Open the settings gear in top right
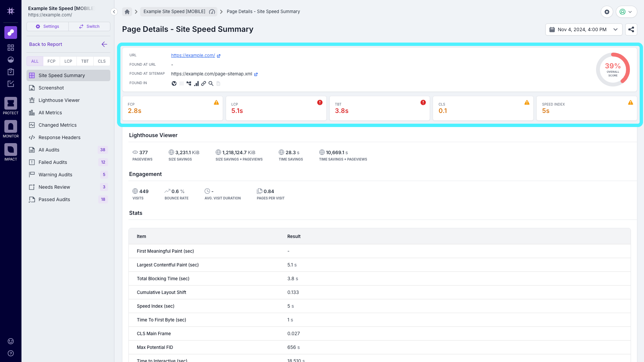644x362 pixels. pos(607,12)
